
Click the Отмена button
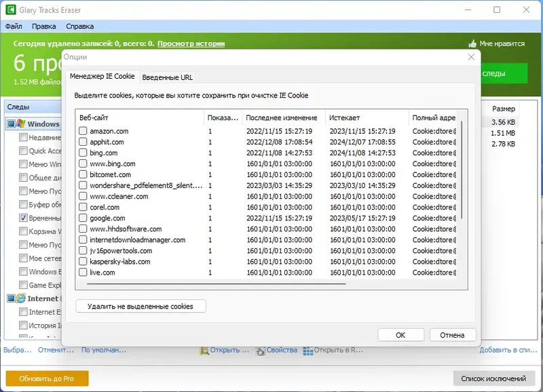point(452,335)
